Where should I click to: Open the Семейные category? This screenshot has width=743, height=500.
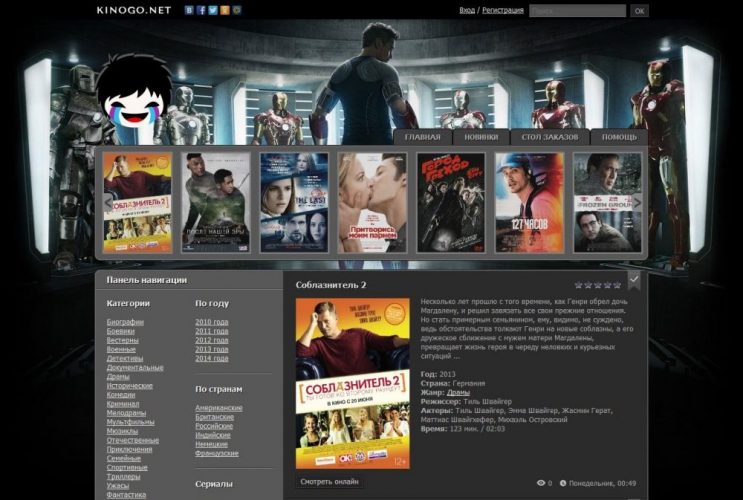[124, 458]
